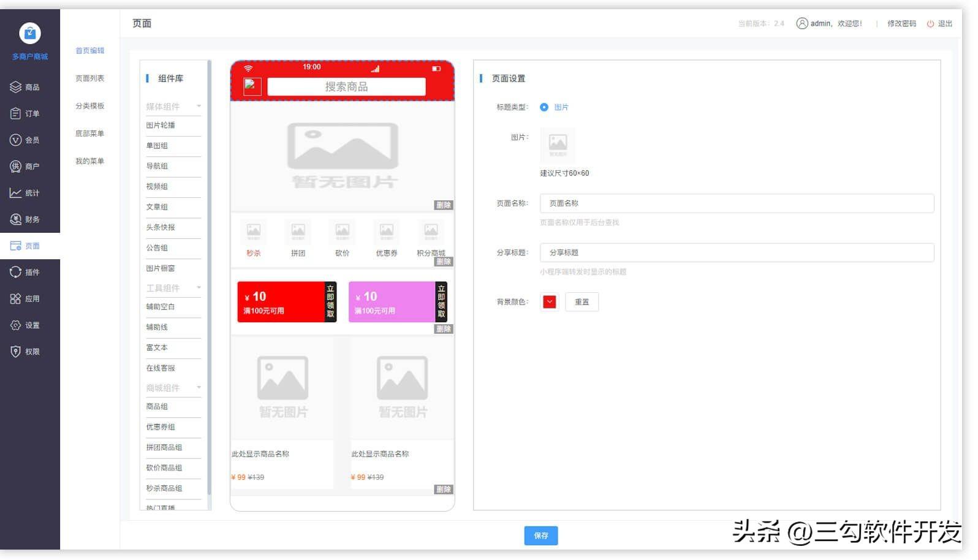Open the 统计 statistics chart icon
This screenshot has height=560, width=978.
coord(15,193)
